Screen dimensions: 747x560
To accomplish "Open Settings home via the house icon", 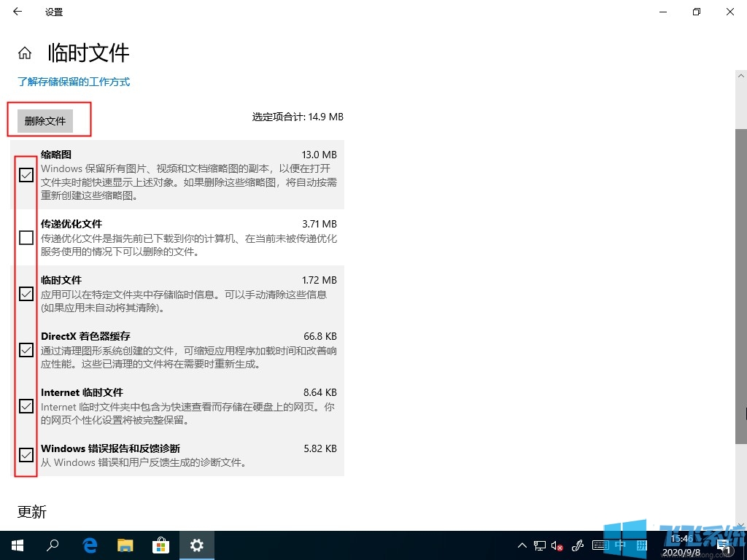I will (24, 52).
